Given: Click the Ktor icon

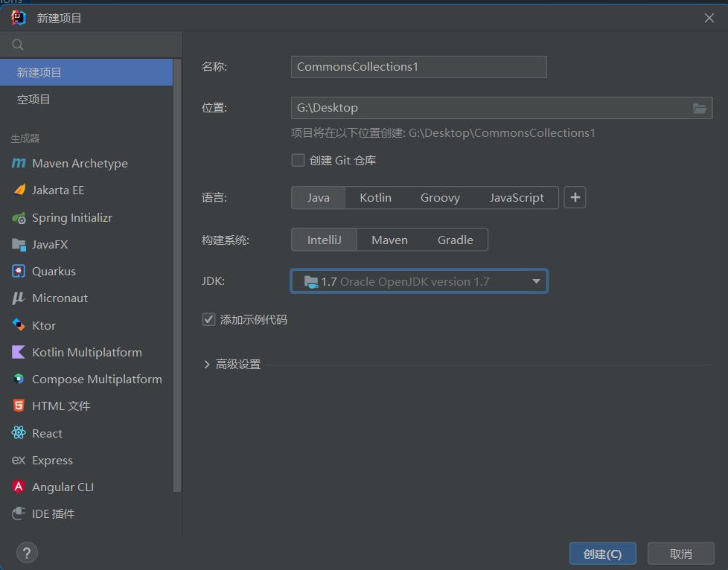Looking at the screenshot, I should coord(19,325).
